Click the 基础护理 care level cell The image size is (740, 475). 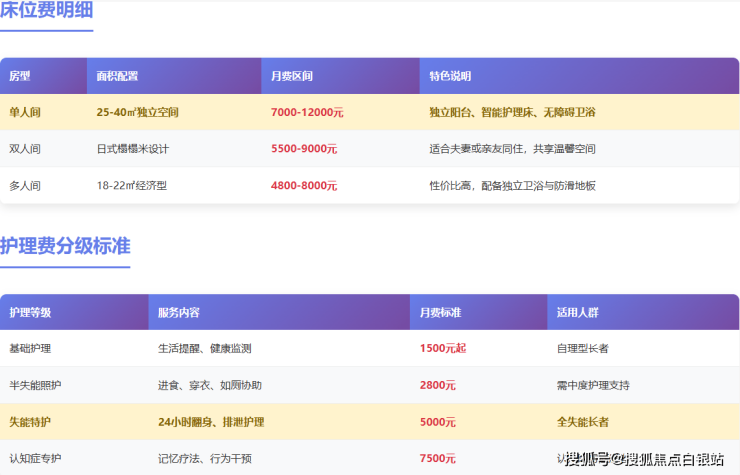[30, 348]
